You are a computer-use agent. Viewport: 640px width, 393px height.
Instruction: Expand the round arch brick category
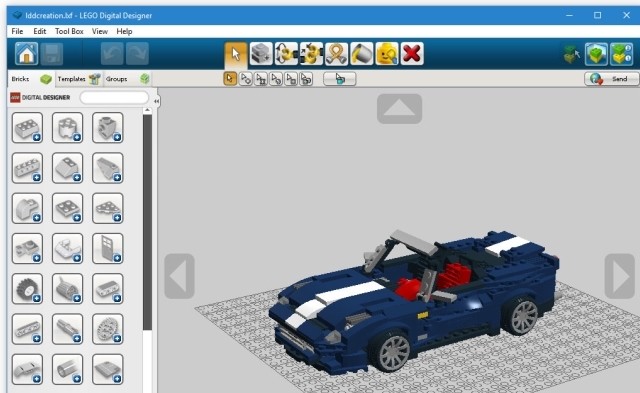[x=27, y=208]
